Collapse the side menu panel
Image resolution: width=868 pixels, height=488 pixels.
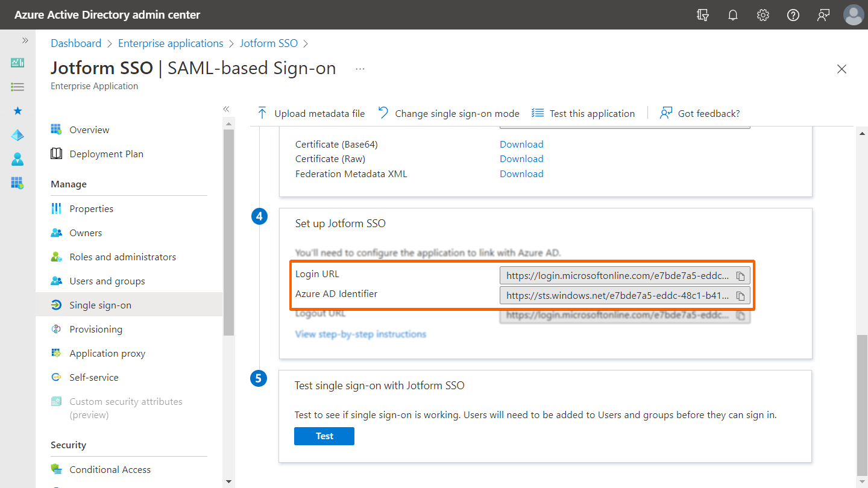226,109
